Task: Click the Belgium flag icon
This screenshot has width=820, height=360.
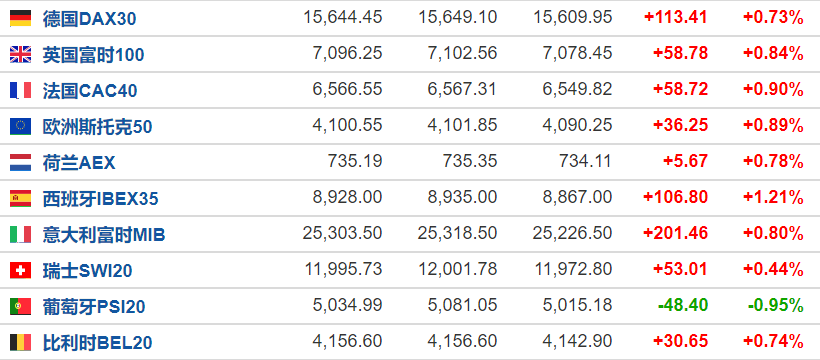Action: [20, 343]
